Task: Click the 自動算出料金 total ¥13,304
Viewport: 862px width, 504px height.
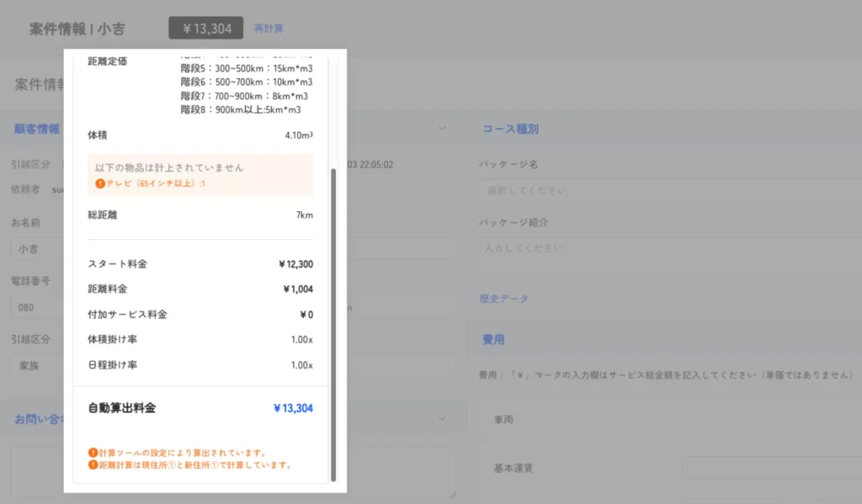Action: tap(293, 408)
